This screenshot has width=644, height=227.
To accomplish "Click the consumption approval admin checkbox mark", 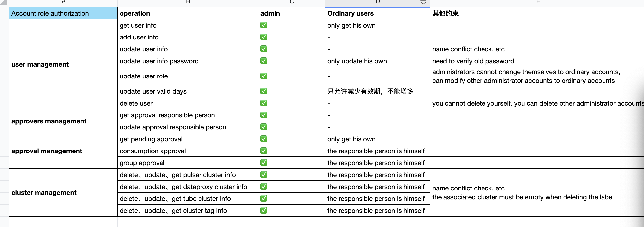I will coord(264,151).
